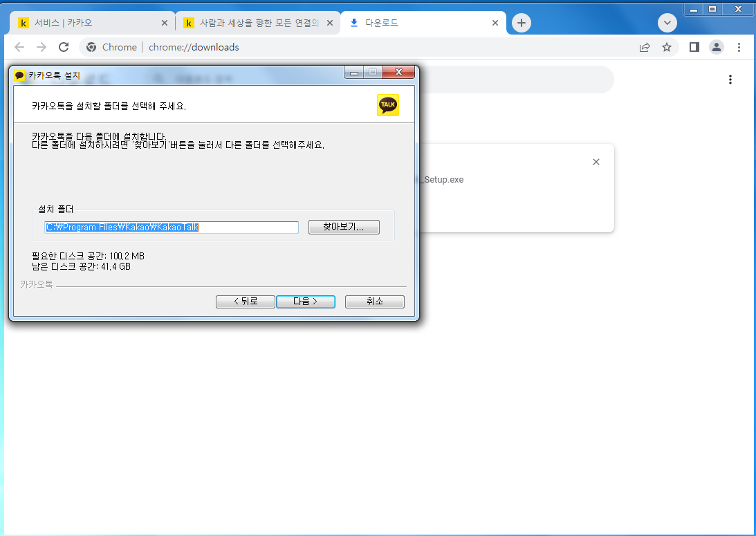
Task: Close the 서비스 | 카카오 tab
Action: pos(165,23)
